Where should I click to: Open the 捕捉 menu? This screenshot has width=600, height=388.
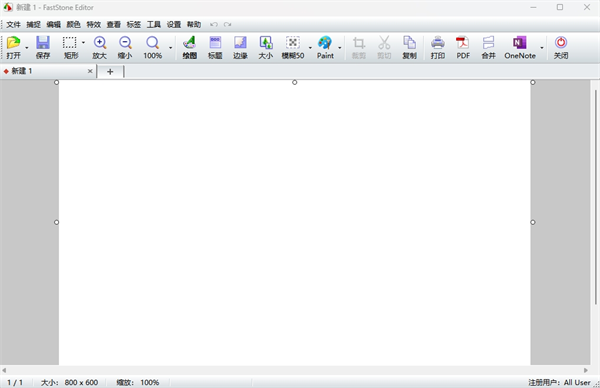pos(33,24)
